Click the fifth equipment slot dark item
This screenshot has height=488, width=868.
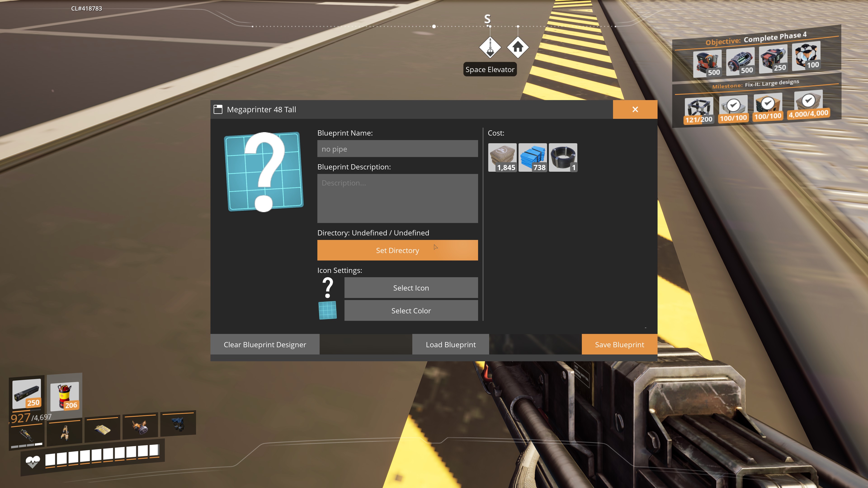(x=178, y=424)
